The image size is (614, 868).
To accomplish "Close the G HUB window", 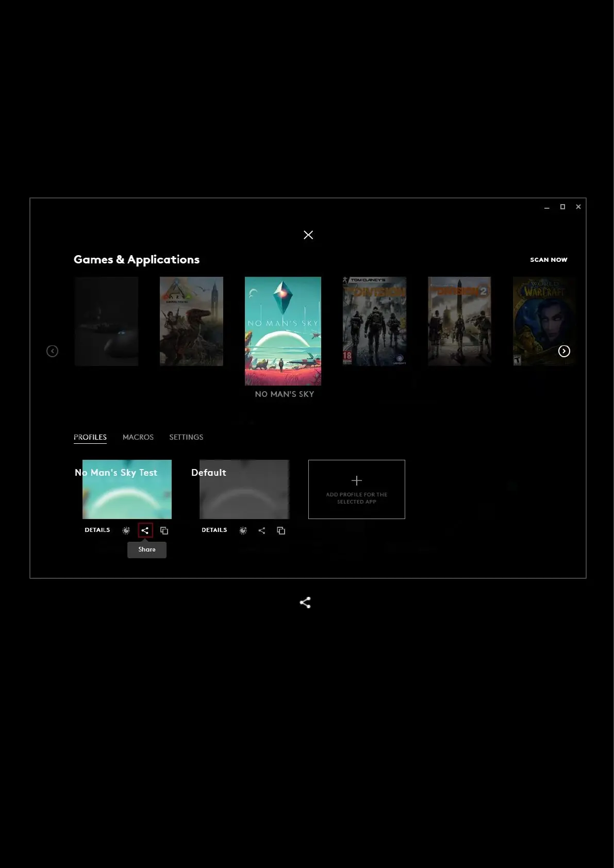I will coord(578,207).
